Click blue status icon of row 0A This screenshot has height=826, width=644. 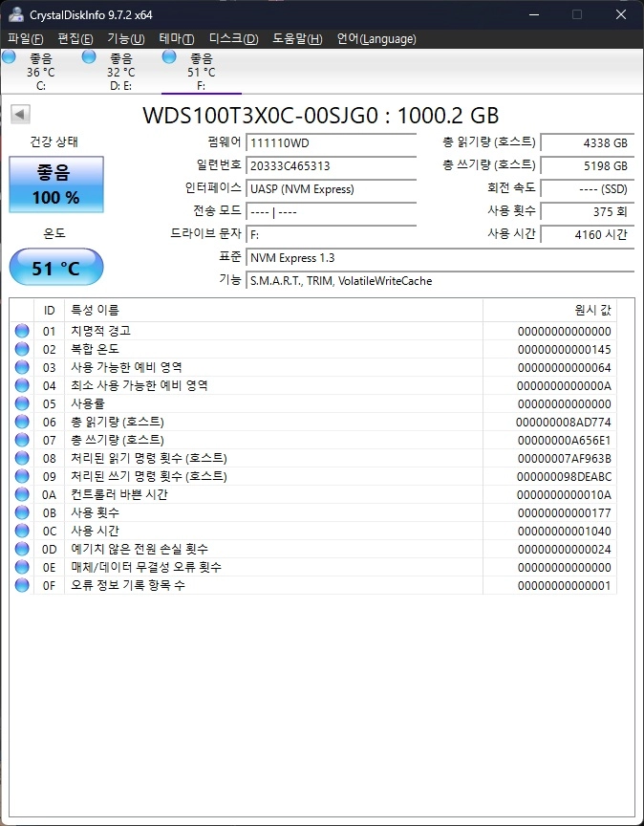22,494
